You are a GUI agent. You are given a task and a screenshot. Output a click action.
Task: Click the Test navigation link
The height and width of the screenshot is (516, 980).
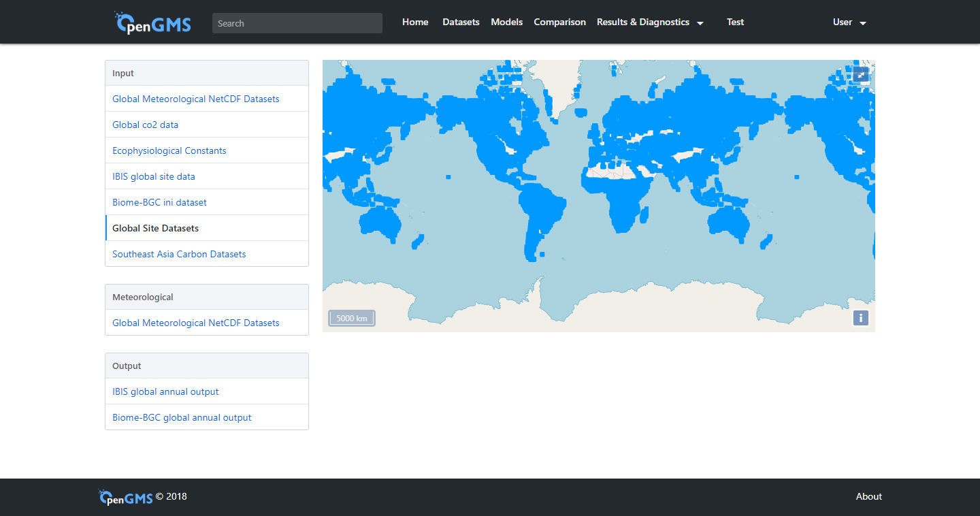coord(735,22)
